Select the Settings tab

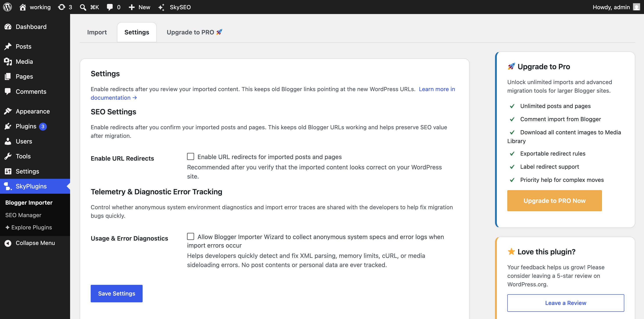137,32
